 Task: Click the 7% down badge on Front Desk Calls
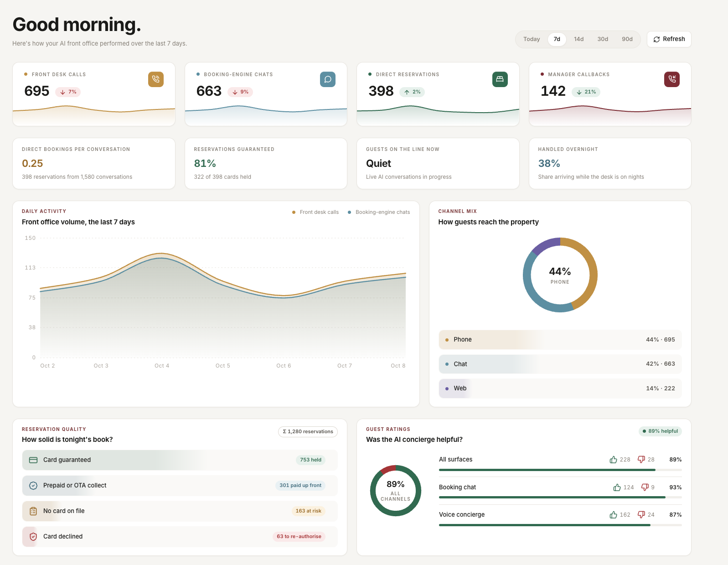(68, 92)
